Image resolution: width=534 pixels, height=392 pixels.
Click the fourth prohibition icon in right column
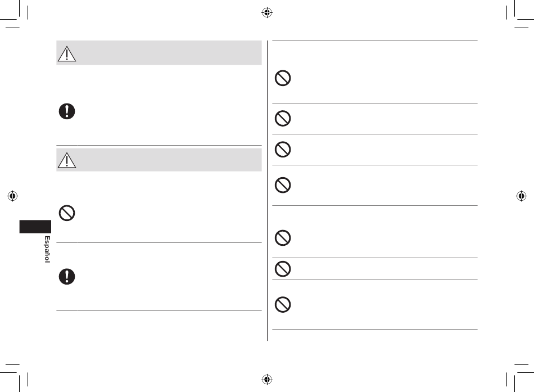click(283, 185)
